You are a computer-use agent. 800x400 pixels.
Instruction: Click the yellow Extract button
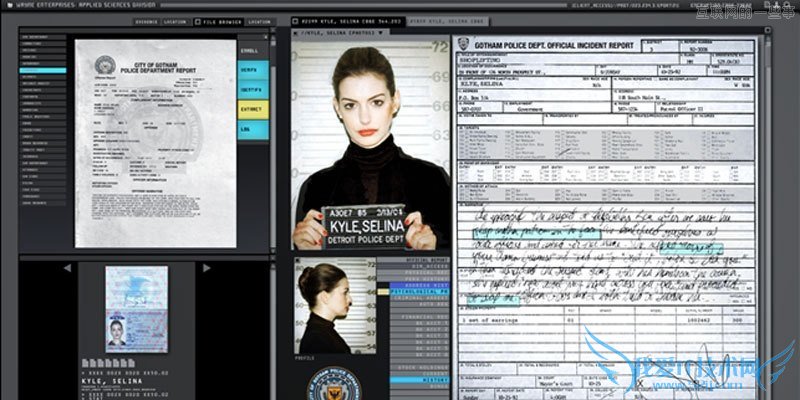pyautogui.click(x=253, y=110)
